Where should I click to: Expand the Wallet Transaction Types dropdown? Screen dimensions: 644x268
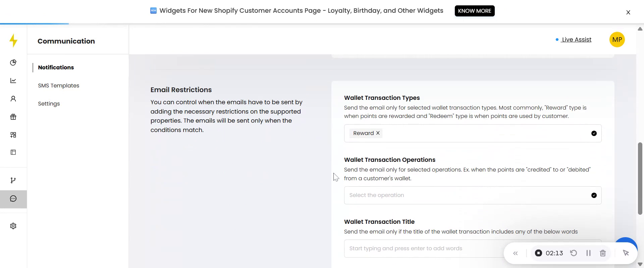[x=594, y=133]
